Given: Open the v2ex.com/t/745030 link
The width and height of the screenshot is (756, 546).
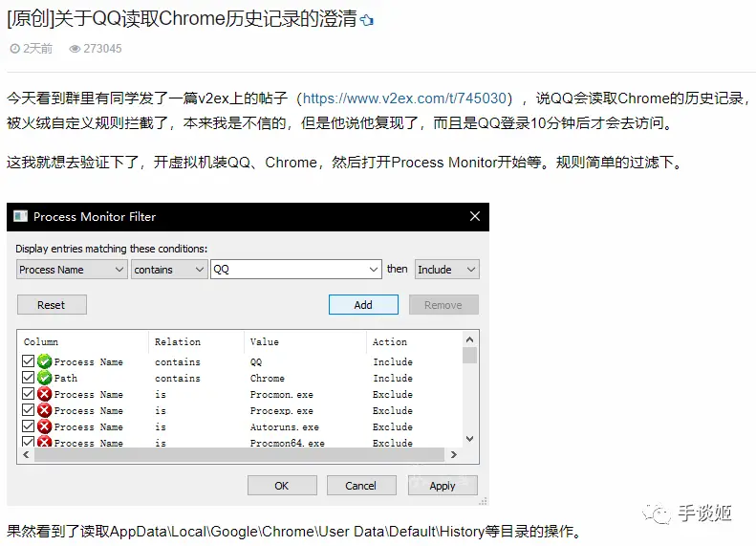Looking at the screenshot, I should coord(404,98).
